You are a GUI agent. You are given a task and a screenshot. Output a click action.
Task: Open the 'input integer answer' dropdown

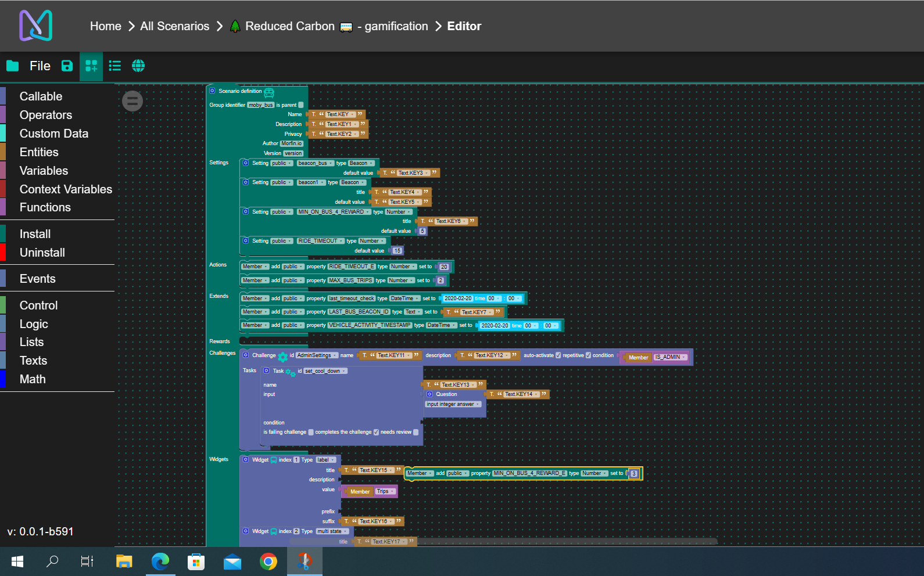click(x=453, y=404)
